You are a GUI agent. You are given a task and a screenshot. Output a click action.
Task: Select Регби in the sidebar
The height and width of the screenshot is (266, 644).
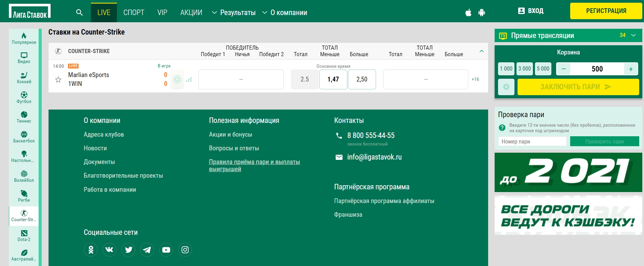coord(24,196)
